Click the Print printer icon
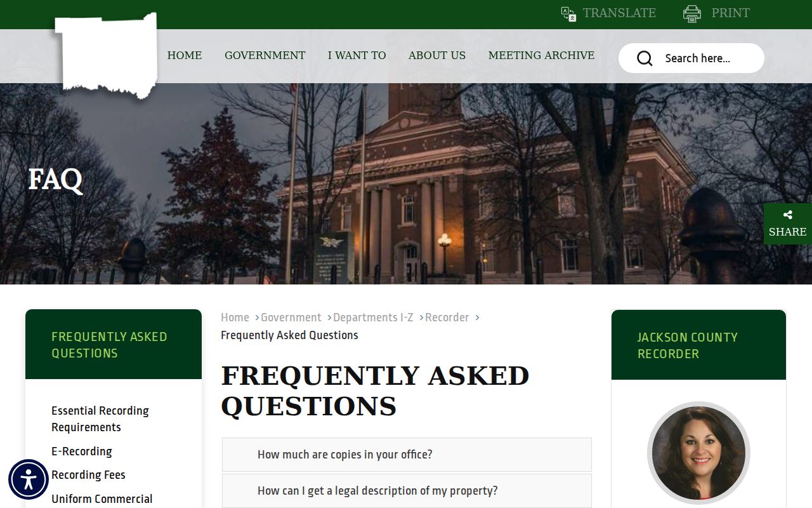 (692, 13)
